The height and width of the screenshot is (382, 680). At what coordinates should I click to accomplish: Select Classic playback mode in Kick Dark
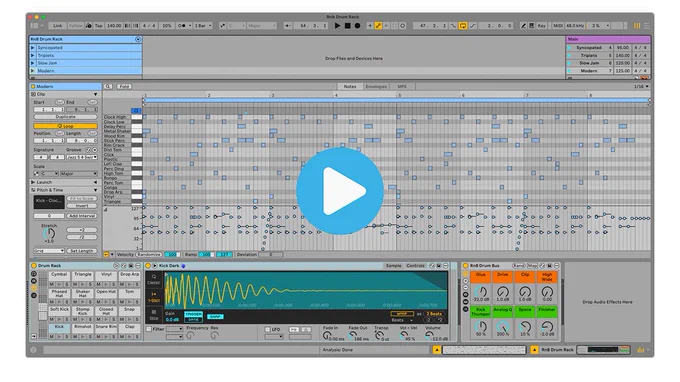click(154, 279)
